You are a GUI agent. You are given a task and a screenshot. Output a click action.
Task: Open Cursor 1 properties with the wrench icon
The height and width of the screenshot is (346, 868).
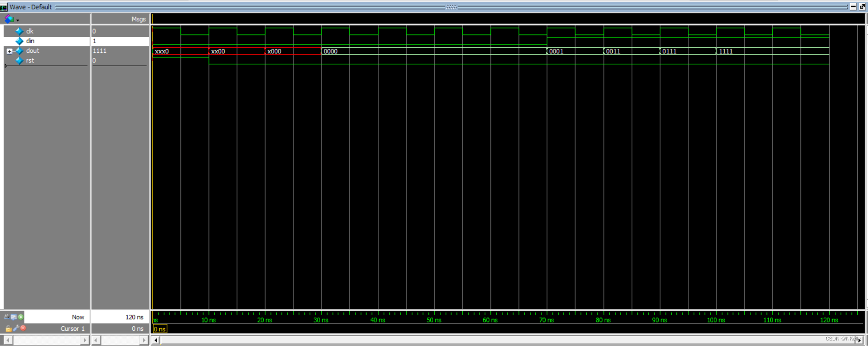pyautogui.click(x=16, y=328)
